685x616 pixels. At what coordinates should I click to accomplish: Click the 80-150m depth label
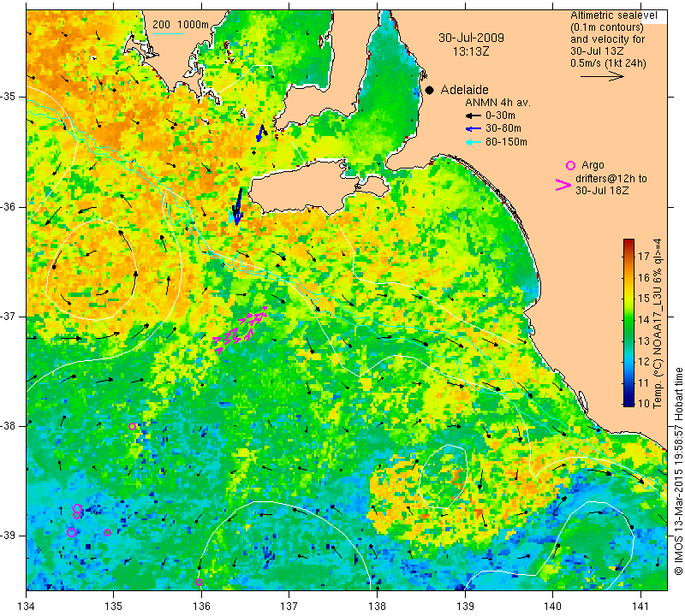click(x=506, y=142)
